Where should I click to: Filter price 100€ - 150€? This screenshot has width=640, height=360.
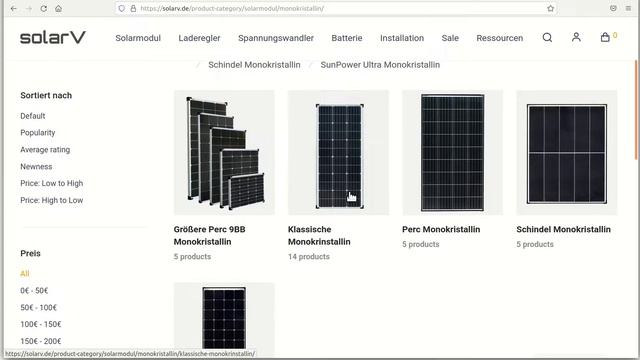(x=41, y=324)
